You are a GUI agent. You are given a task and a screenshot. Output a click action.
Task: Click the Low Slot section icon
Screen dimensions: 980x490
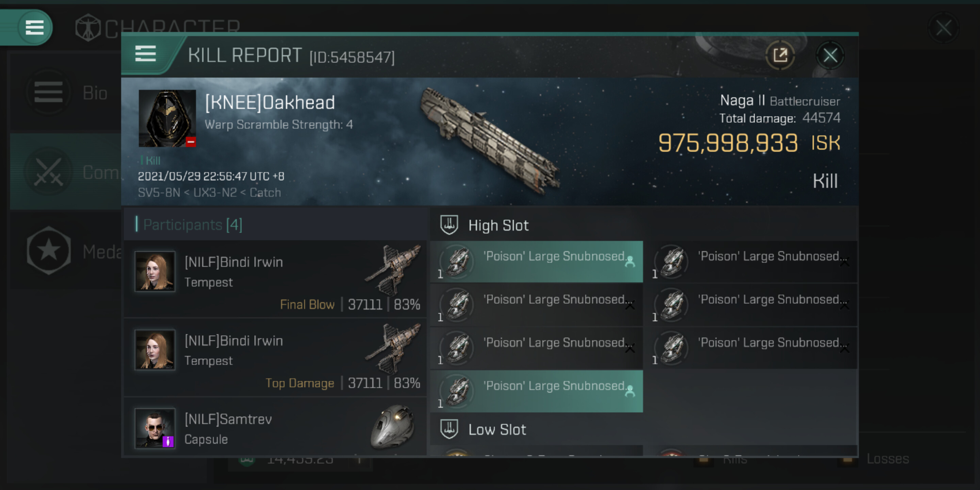click(x=449, y=429)
